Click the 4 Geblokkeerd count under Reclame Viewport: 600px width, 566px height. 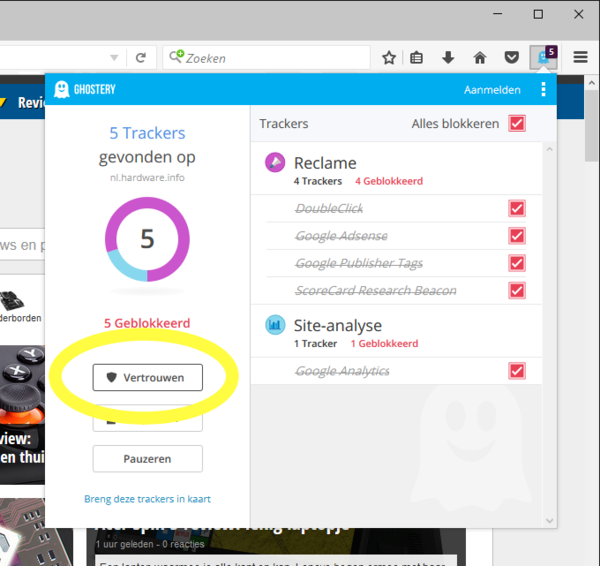(x=389, y=181)
